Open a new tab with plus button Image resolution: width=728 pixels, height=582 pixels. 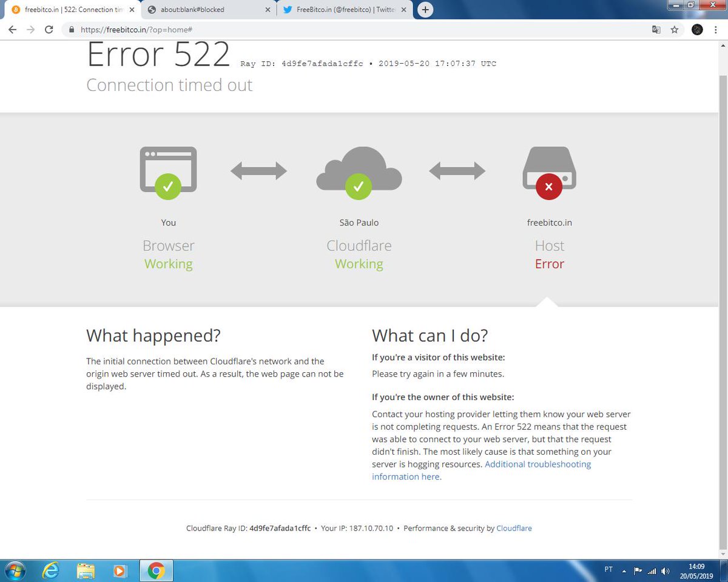425,10
